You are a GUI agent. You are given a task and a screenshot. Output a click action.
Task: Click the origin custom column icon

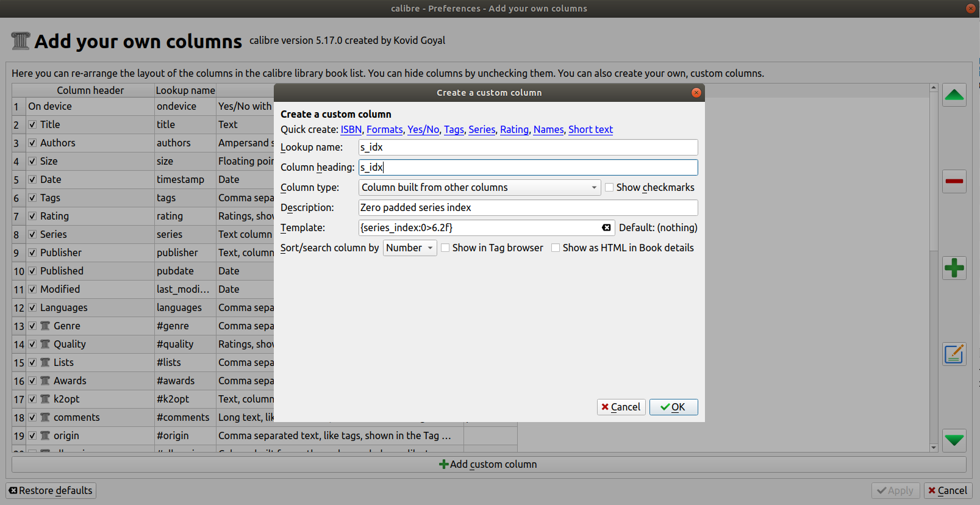click(x=45, y=435)
